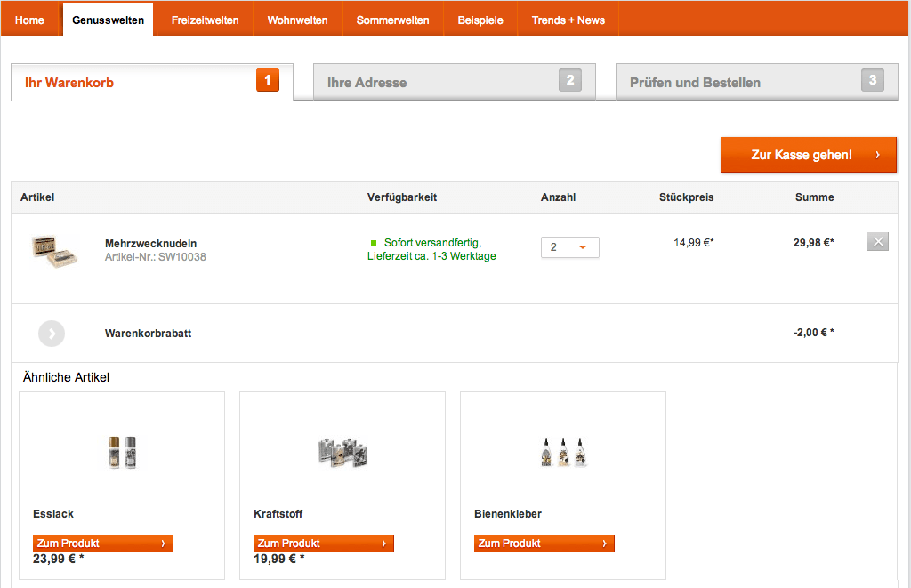The width and height of the screenshot is (911, 588).
Task: Remove Mehrzwecknudeln from cart with X icon
Action: tap(877, 242)
